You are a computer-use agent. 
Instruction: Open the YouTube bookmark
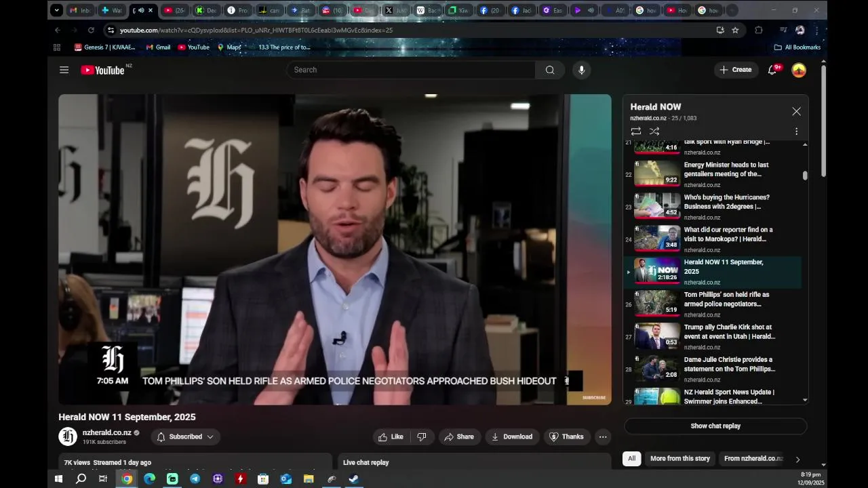pyautogui.click(x=193, y=47)
